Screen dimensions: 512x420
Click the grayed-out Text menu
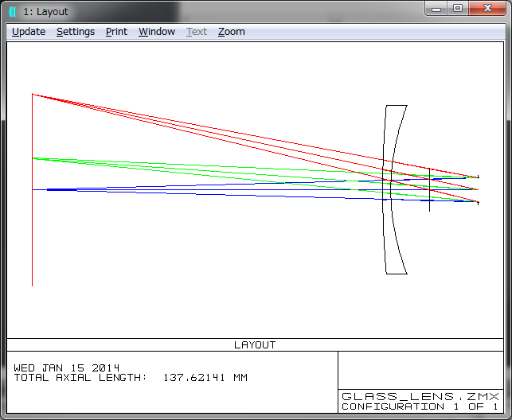pos(197,32)
